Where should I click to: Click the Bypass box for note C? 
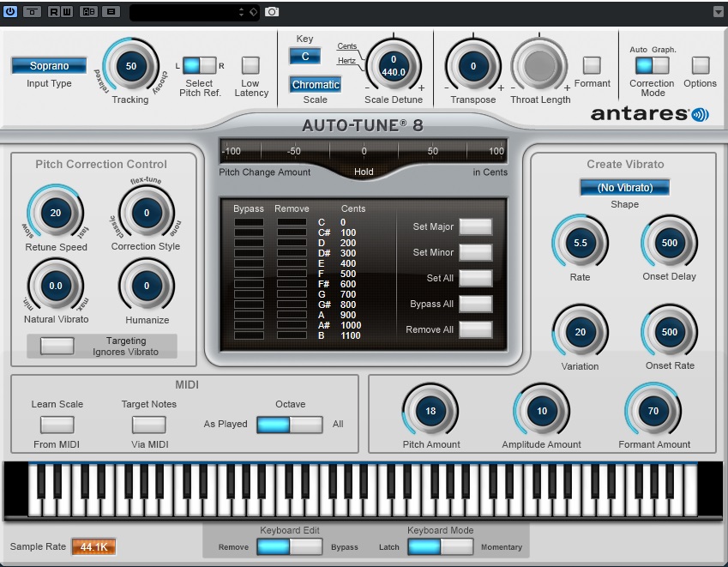coord(249,222)
